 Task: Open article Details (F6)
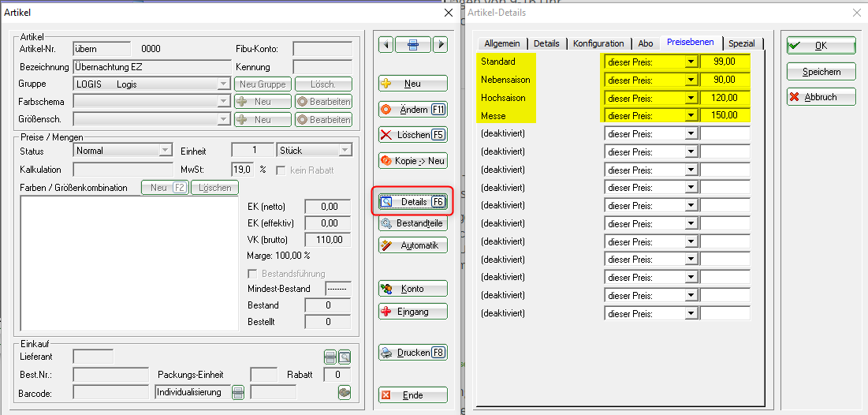point(412,202)
